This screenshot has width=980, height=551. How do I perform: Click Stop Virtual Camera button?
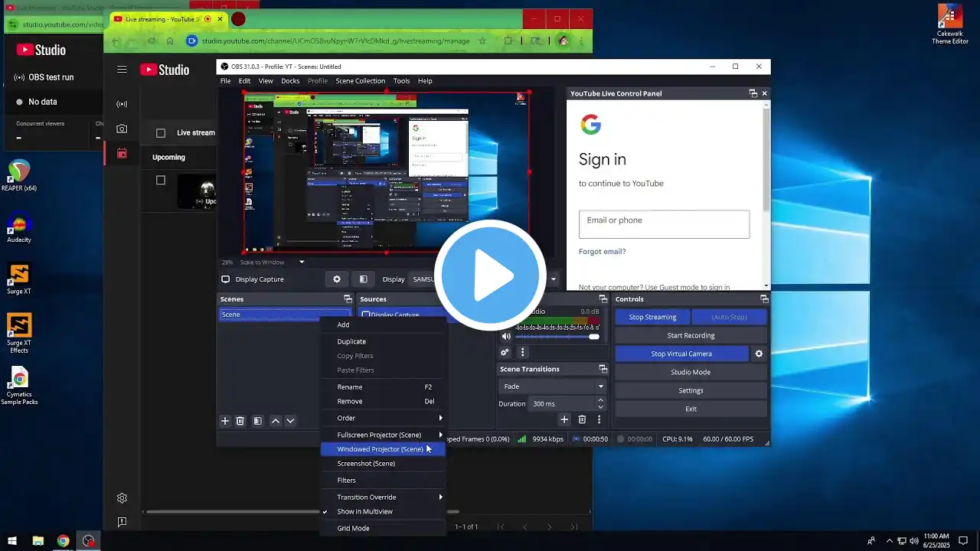[681, 354]
